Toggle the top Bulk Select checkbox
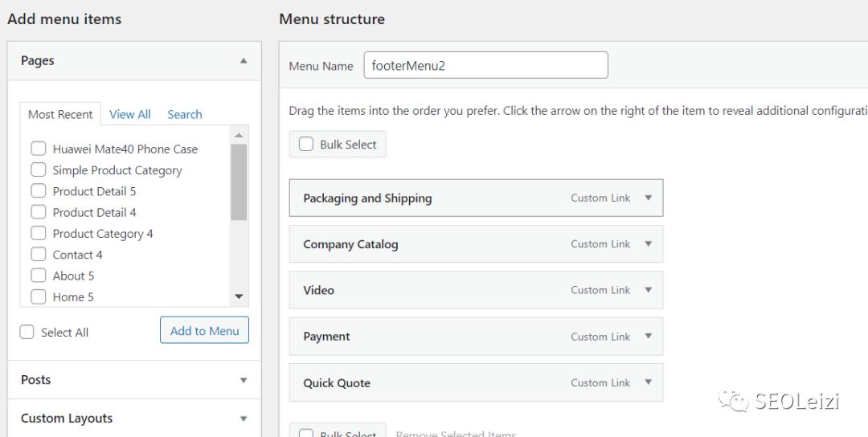Image resolution: width=868 pixels, height=437 pixels. click(306, 145)
